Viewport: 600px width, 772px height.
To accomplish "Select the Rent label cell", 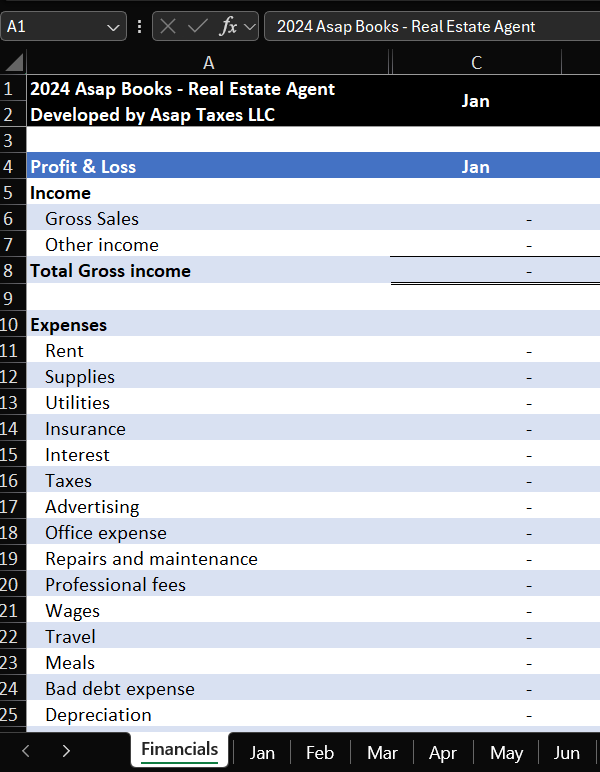I will point(208,351).
